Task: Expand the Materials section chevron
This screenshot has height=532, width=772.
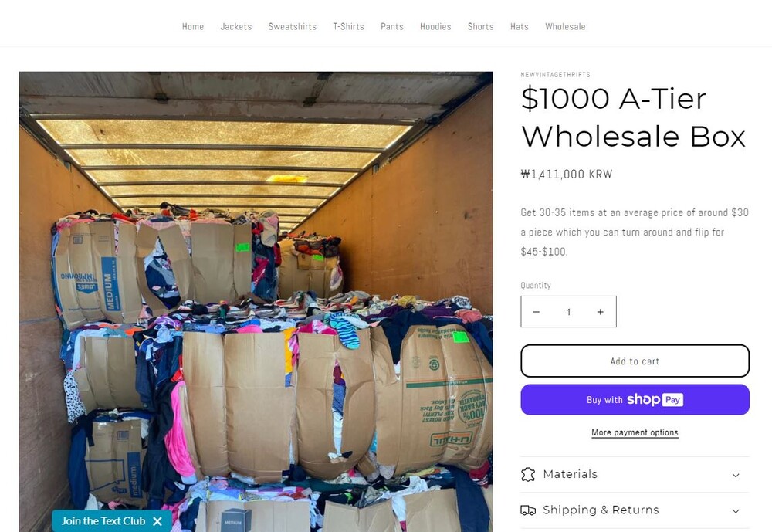Action: (736, 475)
